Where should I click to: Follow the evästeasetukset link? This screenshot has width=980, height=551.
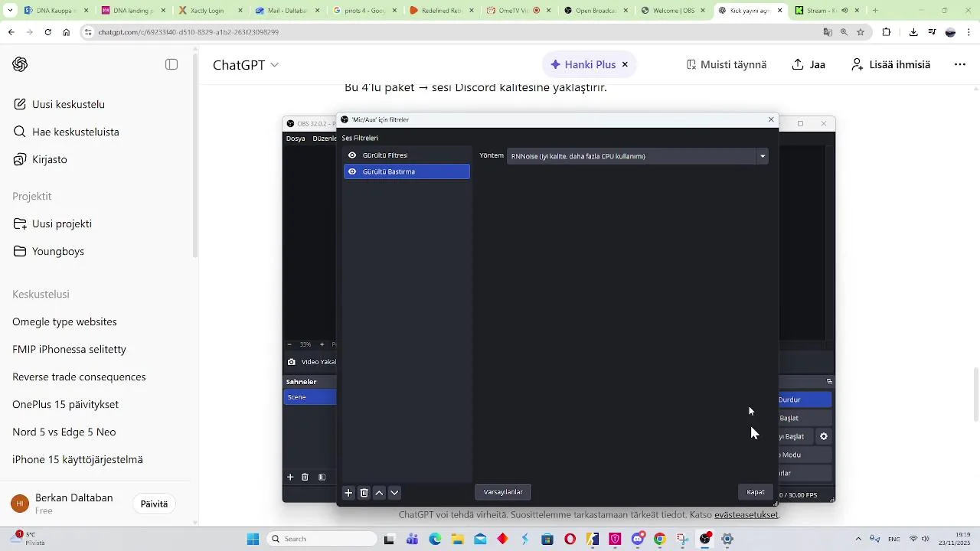pyautogui.click(x=746, y=515)
